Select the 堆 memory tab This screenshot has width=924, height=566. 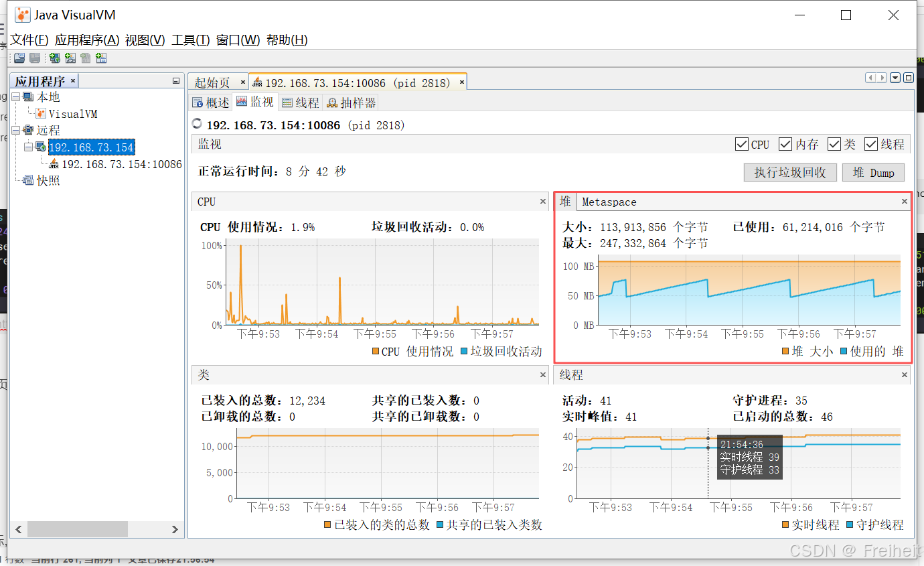(x=566, y=202)
